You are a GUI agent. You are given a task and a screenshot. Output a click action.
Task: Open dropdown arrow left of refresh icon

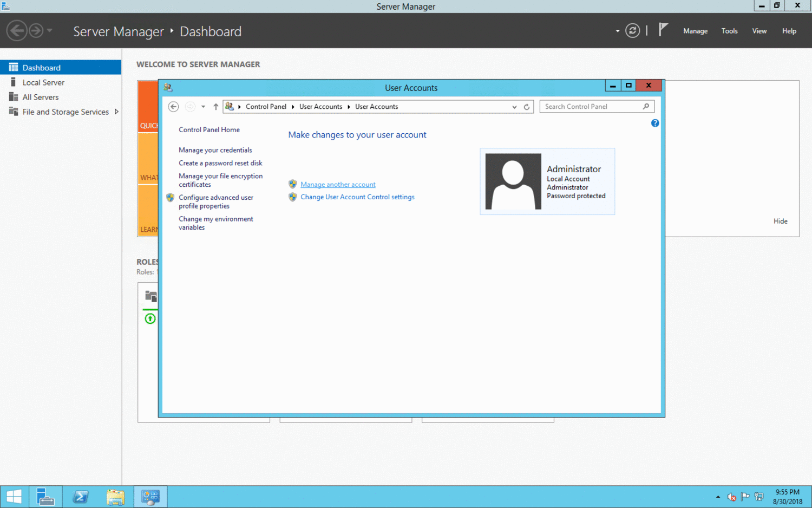(618, 31)
